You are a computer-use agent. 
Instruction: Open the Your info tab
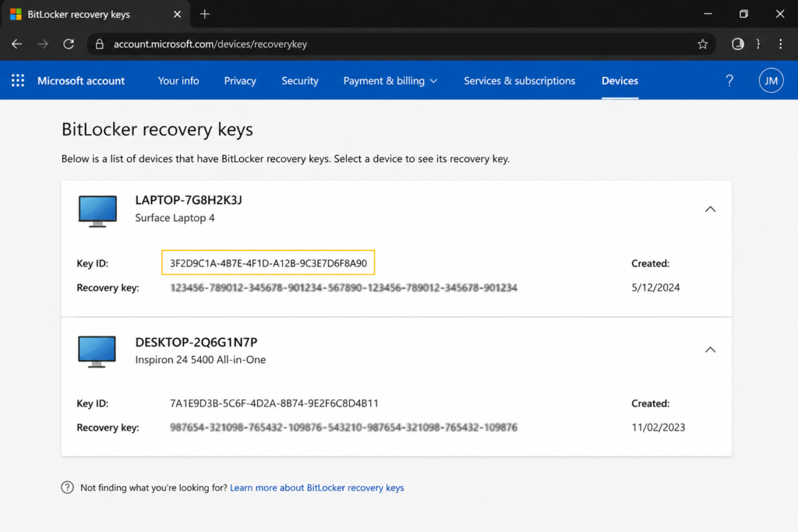click(178, 81)
